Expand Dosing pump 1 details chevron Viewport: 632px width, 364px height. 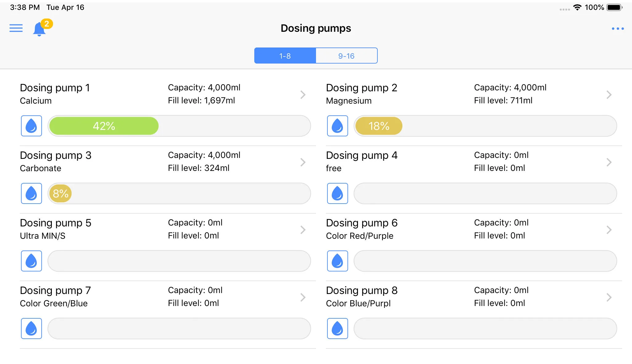coord(303,94)
